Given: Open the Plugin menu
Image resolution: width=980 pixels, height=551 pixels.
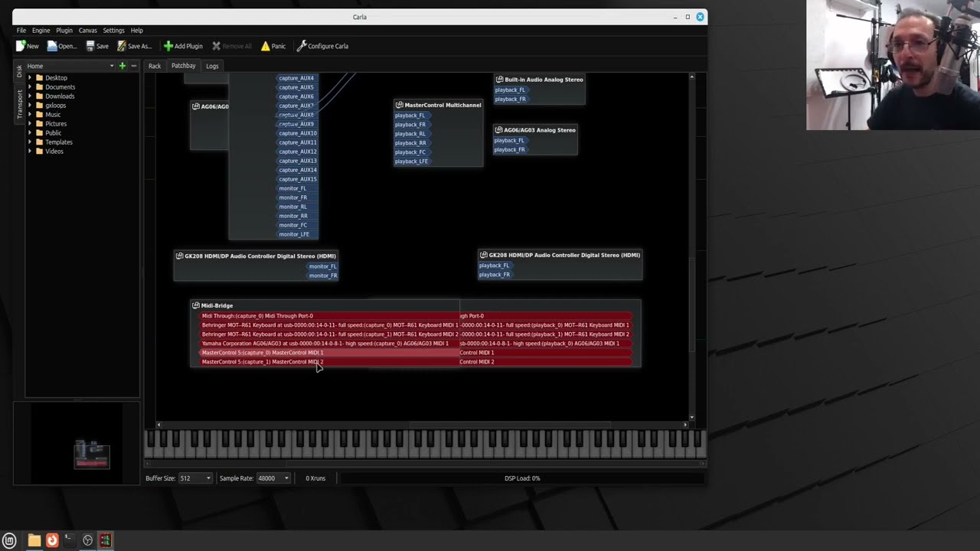Looking at the screenshot, I should click(64, 31).
